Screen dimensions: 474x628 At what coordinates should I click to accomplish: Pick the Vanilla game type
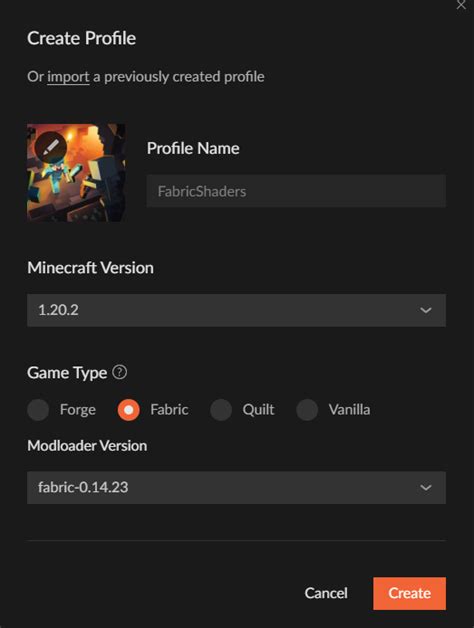307,410
